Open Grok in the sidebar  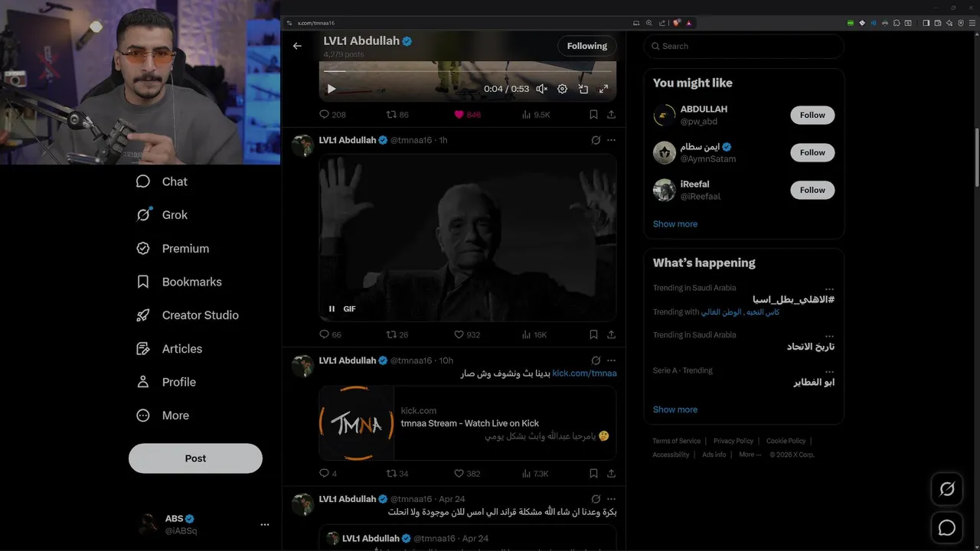162,215
